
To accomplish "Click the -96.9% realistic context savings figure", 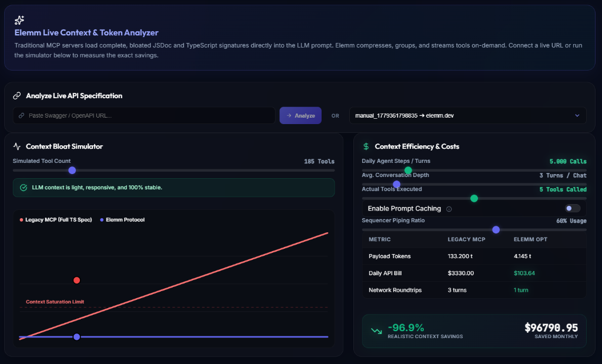I will click(406, 328).
